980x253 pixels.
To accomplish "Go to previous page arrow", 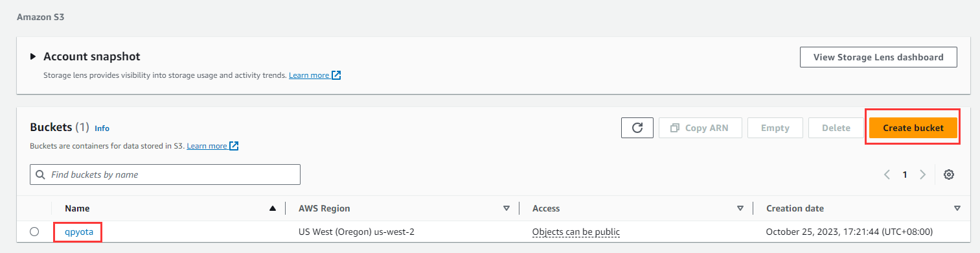I will pos(887,175).
